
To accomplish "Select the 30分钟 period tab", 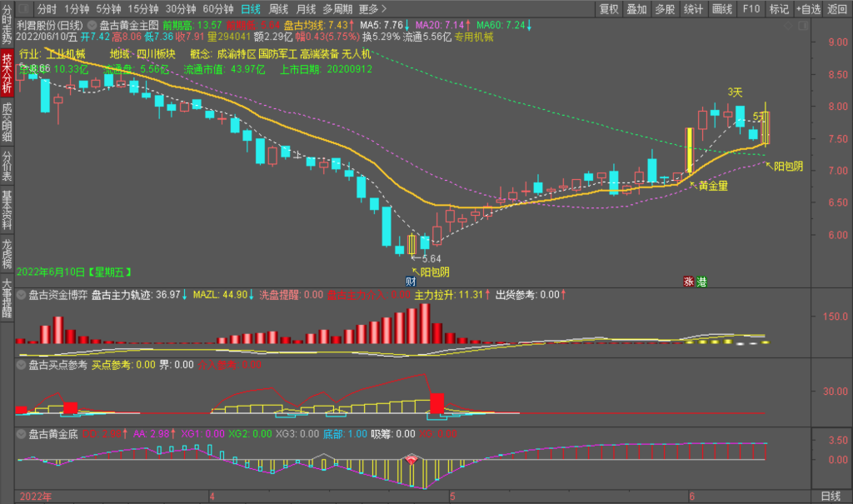I will (x=180, y=9).
